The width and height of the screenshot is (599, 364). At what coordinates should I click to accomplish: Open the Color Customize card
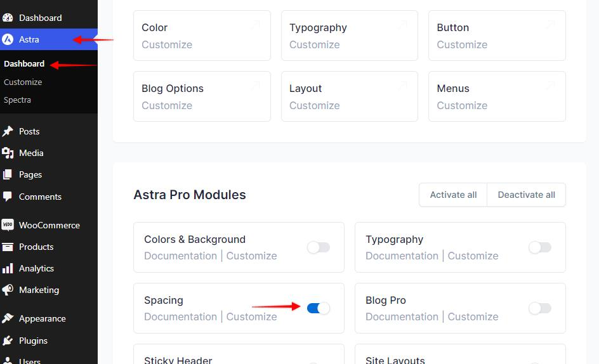coord(202,36)
